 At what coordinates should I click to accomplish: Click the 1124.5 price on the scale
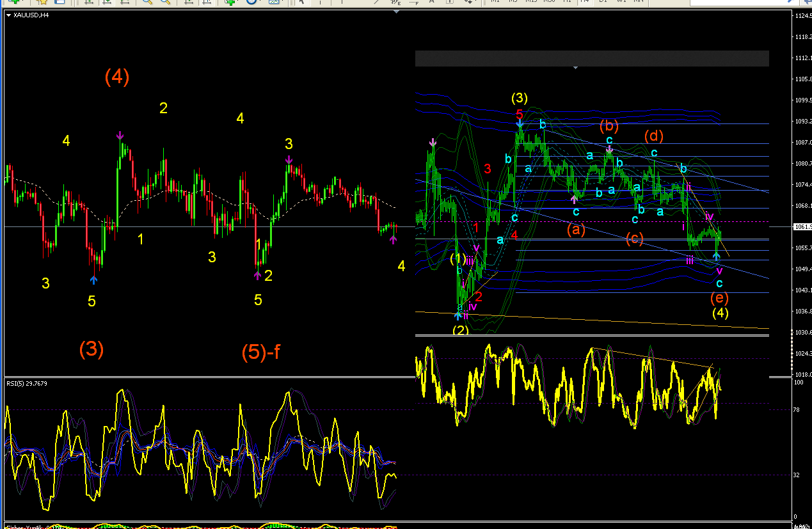coord(802,16)
